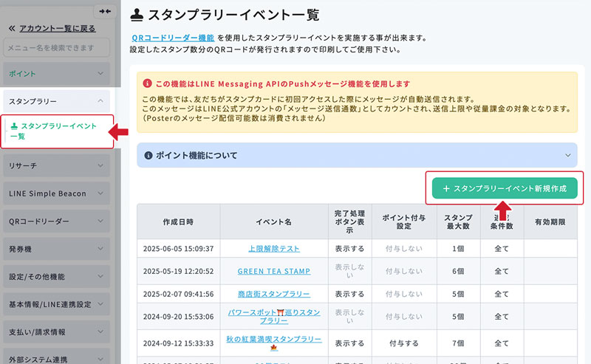
Task: Click the info icon beside ポイント機能について
Action: [148, 156]
